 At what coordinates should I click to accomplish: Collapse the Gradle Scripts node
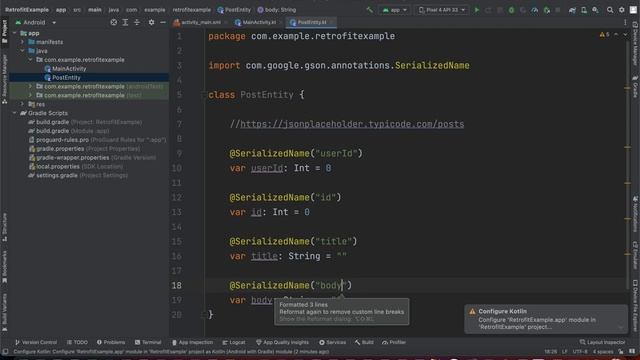(x=15, y=113)
